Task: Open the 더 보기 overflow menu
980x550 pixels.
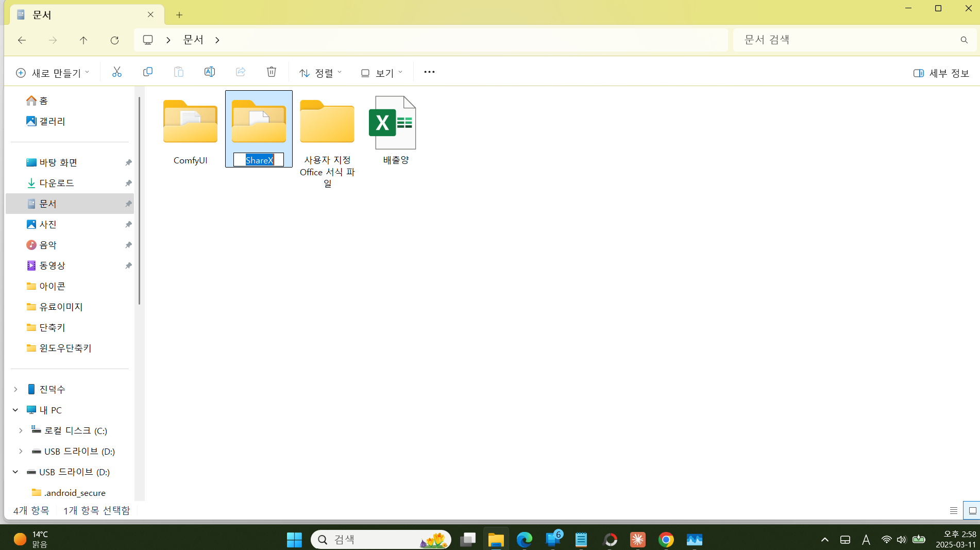Action: tap(429, 72)
